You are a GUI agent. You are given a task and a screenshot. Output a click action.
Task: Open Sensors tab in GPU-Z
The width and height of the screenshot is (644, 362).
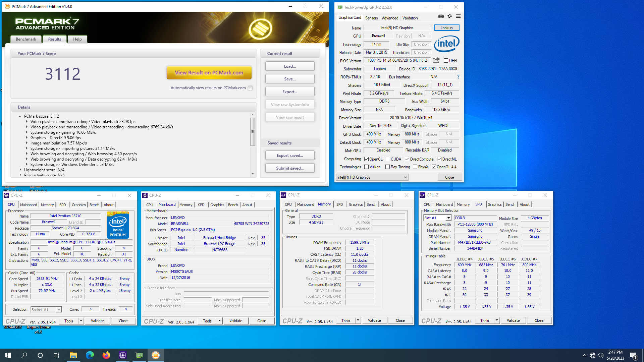click(371, 18)
